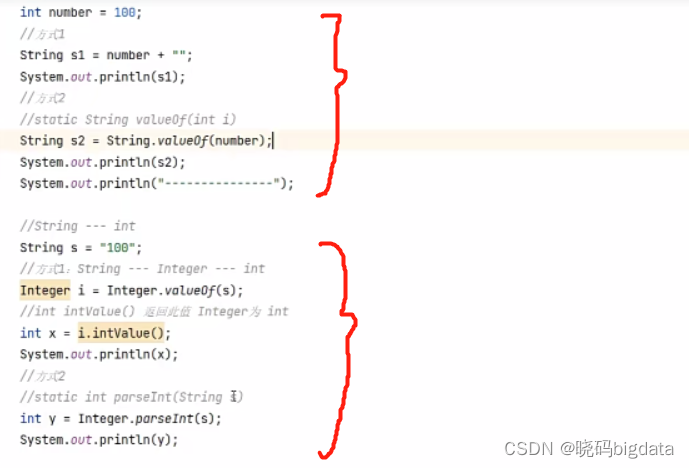The width and height of the screenshot is (689, 468).
Task: Click the line "int y = Integer.parseInt(s);"
Action: pyautogui.click(x=120, y=418)
